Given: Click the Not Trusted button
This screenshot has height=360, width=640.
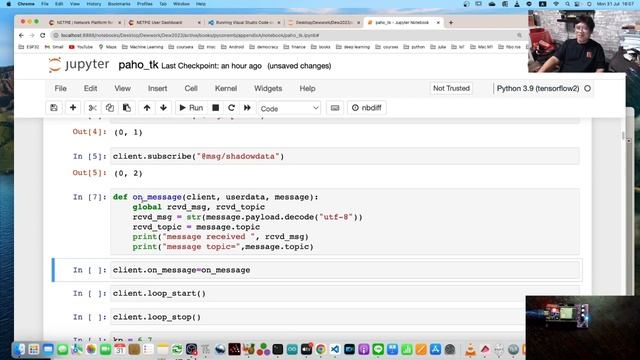Looking at the screenshot, I should (451, 88).
